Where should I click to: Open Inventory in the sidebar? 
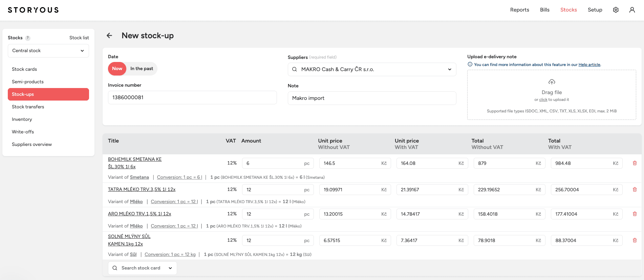[22, 119]
